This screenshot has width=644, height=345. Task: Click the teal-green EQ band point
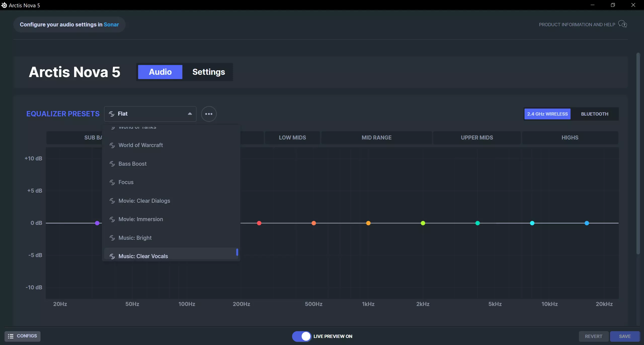[x=477, y=223]
